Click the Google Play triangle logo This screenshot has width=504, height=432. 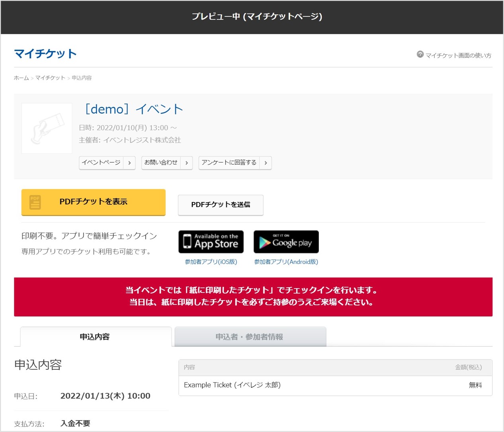point(264,242)
